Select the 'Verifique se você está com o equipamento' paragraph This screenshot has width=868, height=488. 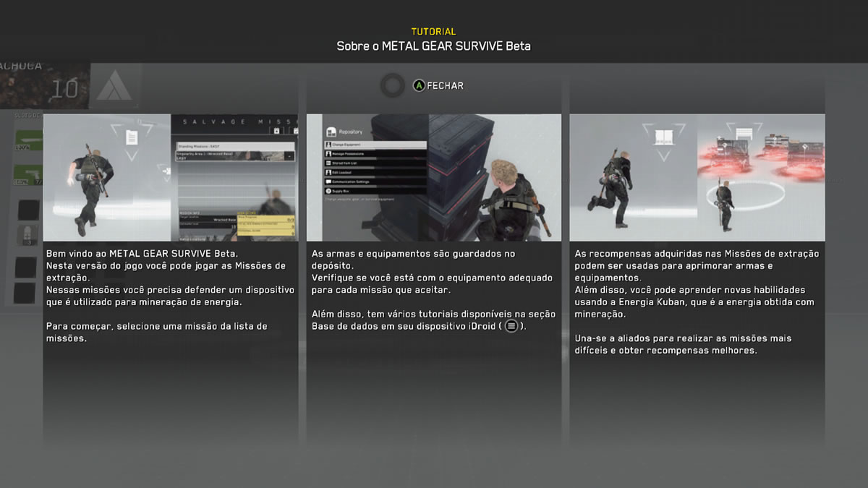(432, 284)
